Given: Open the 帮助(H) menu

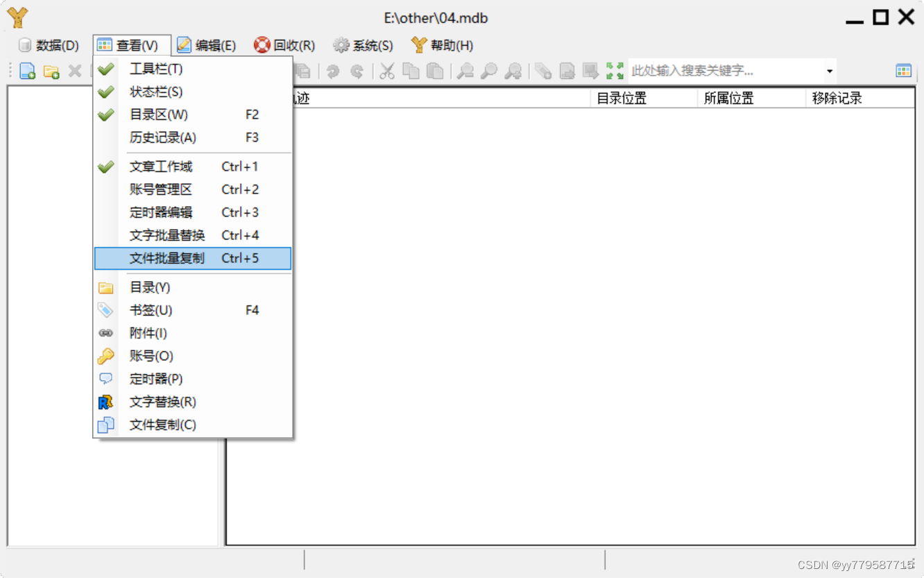Looking at the screenshot, I should [443, 46].
